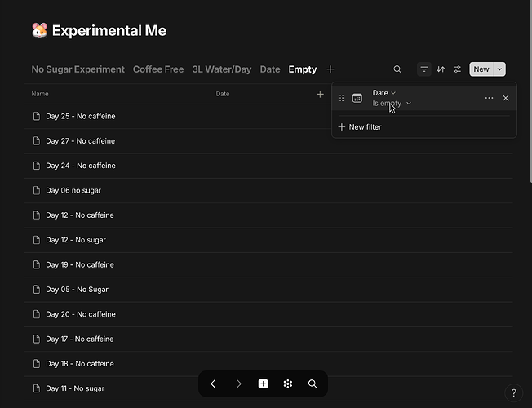Open the help question mark button

pos(514,393)
